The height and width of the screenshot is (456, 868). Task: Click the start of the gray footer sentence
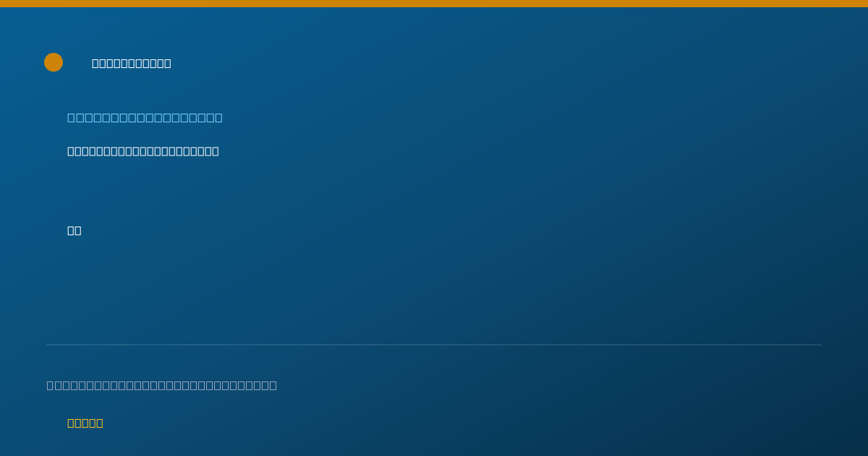tap(50, 385)
